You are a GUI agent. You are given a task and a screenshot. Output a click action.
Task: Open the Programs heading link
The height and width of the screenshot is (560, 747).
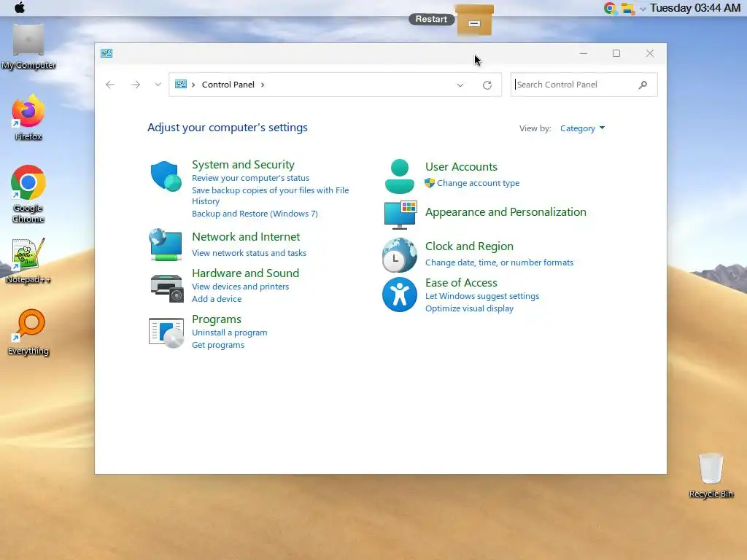[216, 319]
